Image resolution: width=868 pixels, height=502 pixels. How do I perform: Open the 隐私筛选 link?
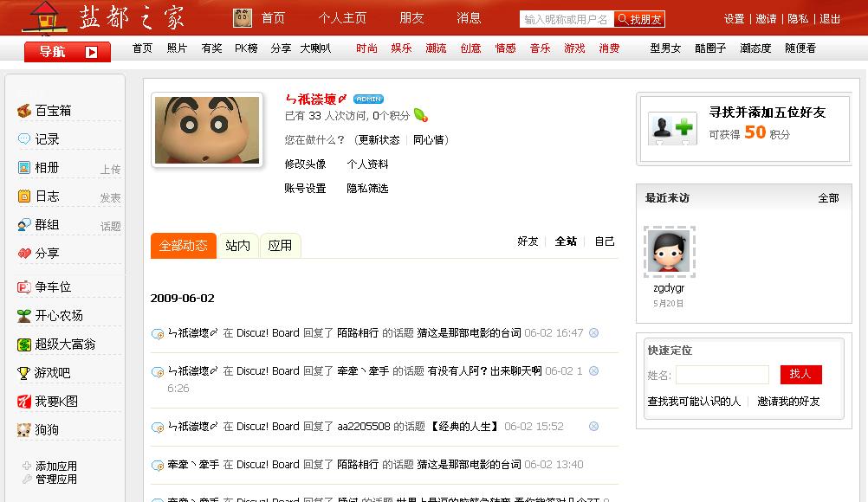coord(367,189)
